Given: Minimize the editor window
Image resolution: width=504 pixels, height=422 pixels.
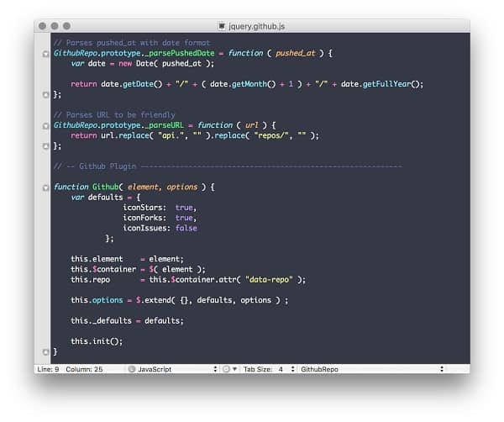Looking at the screenshot, I should [55, 26].
